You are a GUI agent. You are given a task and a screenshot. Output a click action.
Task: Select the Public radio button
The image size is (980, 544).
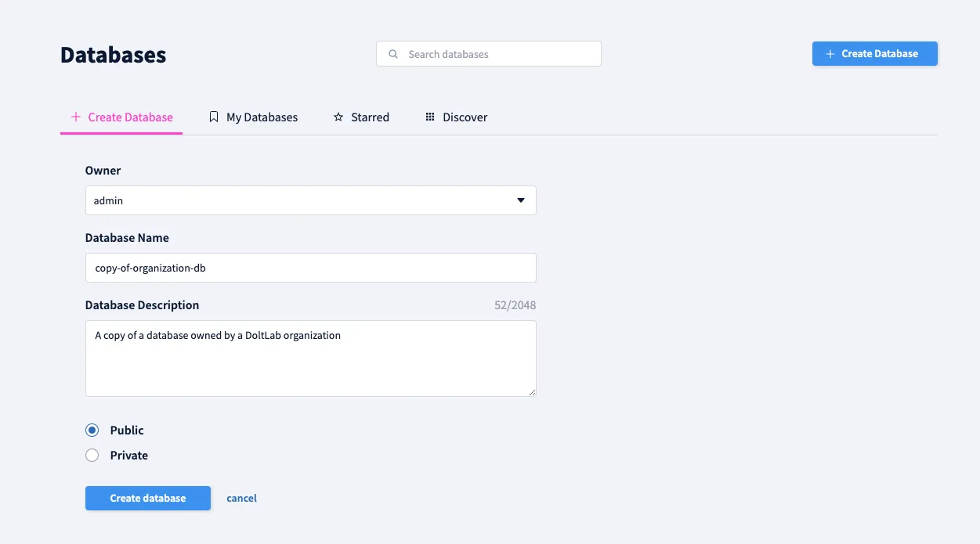pyautogui.click(x=92, y=430)
